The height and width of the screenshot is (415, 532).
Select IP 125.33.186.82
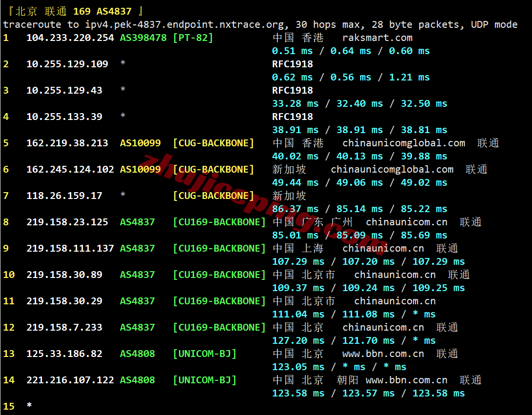64,354
